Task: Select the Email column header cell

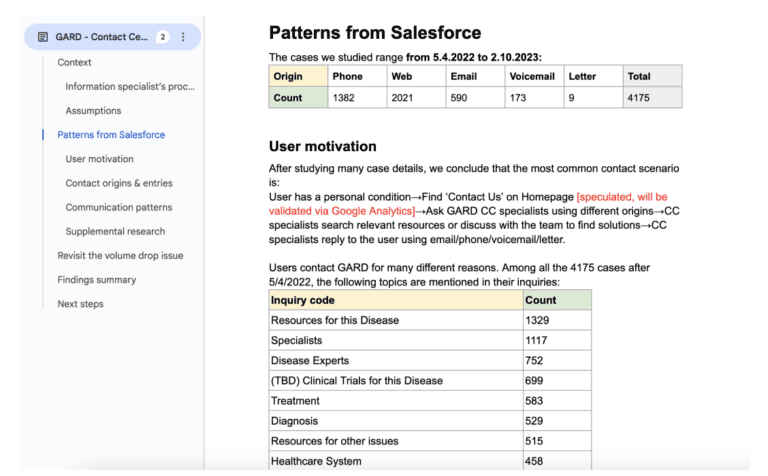Action: [x=476, y=76]
